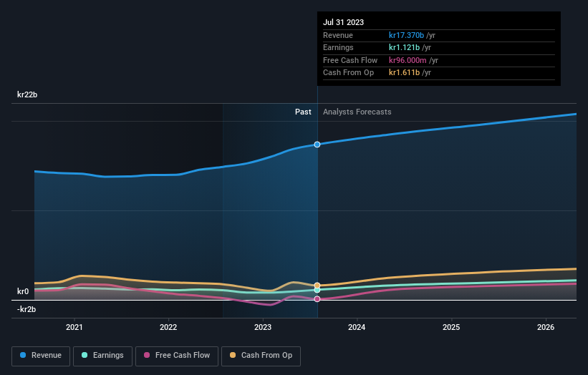Viewport: 588px width, 375px height.
Task: Click the blue Revenue data point marker
Action: click(x=317, y=145)
